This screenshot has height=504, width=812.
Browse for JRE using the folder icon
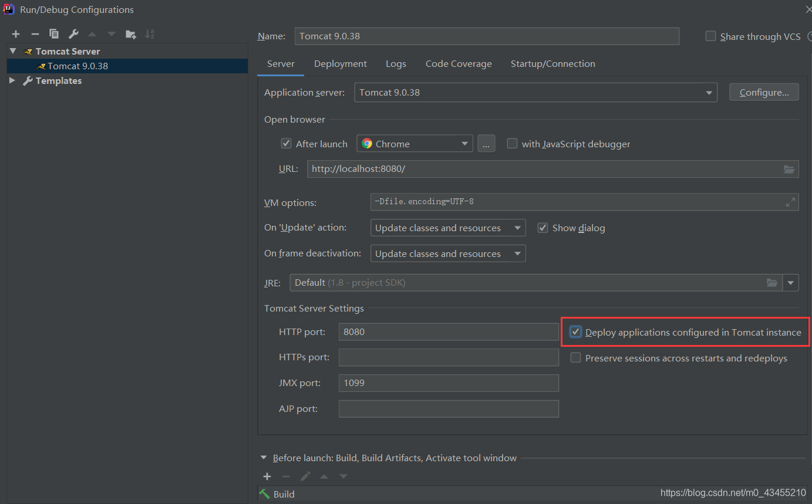coord(772,283)
